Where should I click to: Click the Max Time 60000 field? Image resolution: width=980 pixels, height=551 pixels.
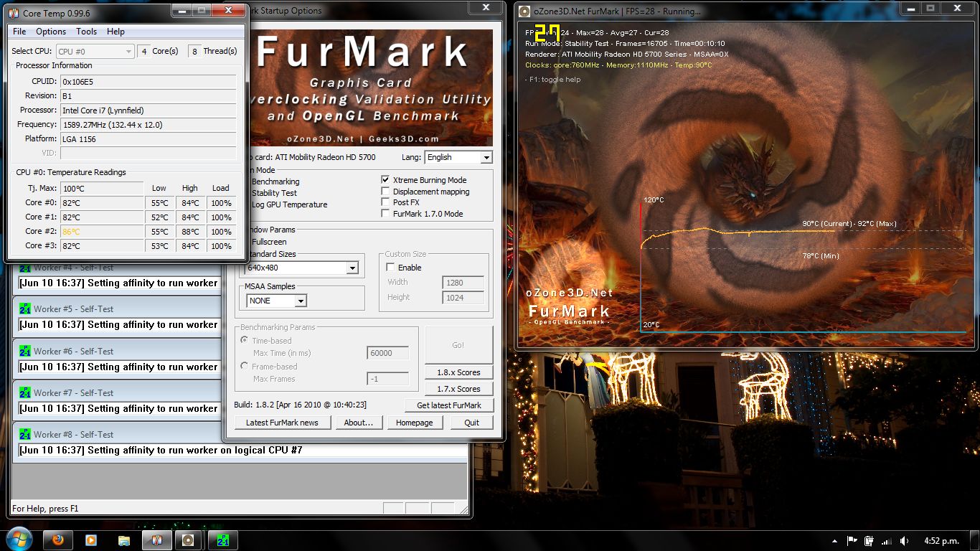388,353
